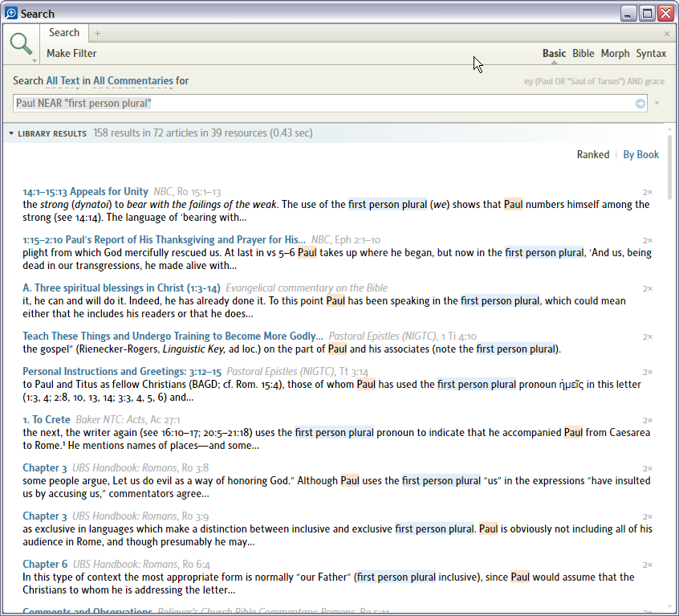The image size is (679, 616).
Task: Click the 2× count on Appeals for Unity row
Action: pyautogui.click(x=648, y=192)
